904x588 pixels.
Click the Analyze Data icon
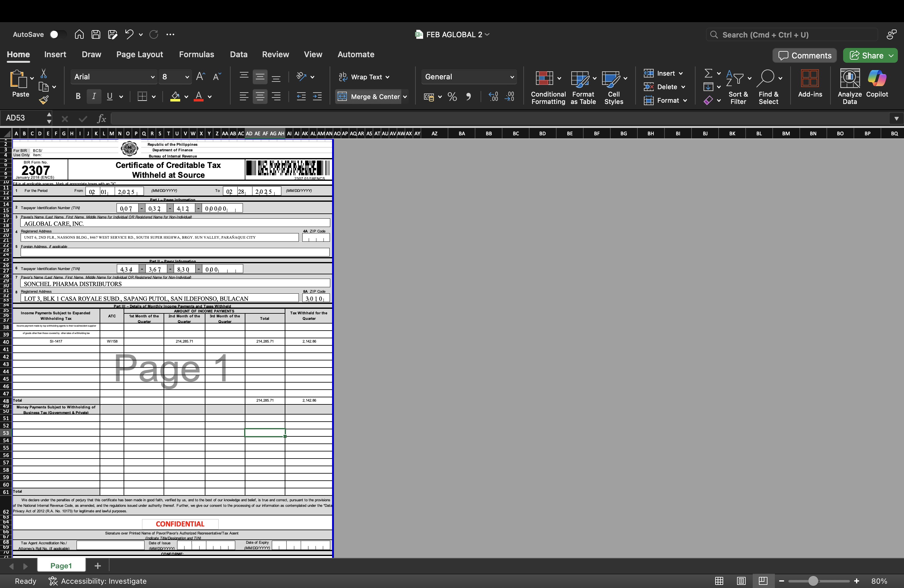850,87
